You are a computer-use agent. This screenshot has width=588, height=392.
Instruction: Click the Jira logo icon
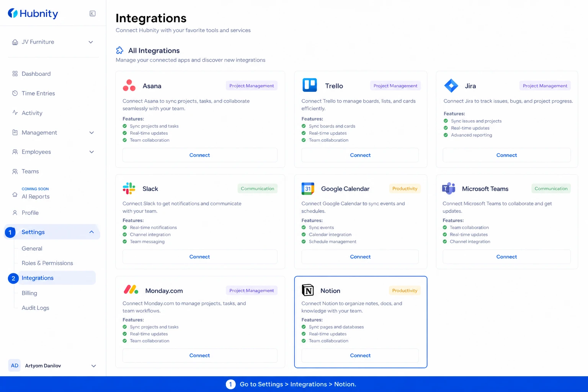click(x=451, y=85)
